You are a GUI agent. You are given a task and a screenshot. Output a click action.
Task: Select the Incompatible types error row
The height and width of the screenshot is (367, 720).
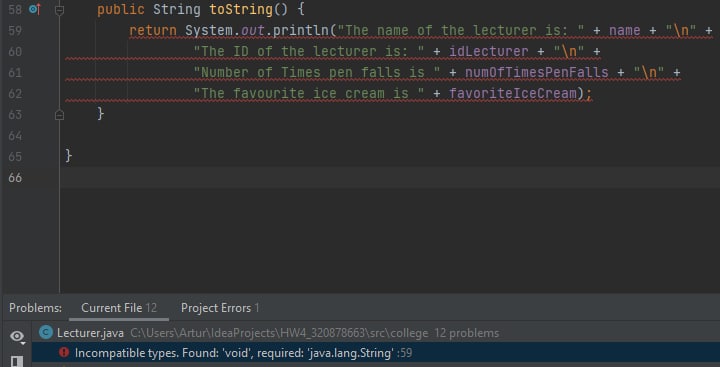click(376, 353)
